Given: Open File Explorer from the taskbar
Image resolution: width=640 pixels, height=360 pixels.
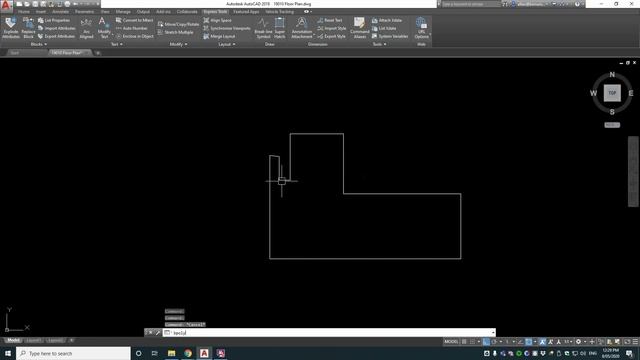Looking at the screenshot, I should pos(171,353).
